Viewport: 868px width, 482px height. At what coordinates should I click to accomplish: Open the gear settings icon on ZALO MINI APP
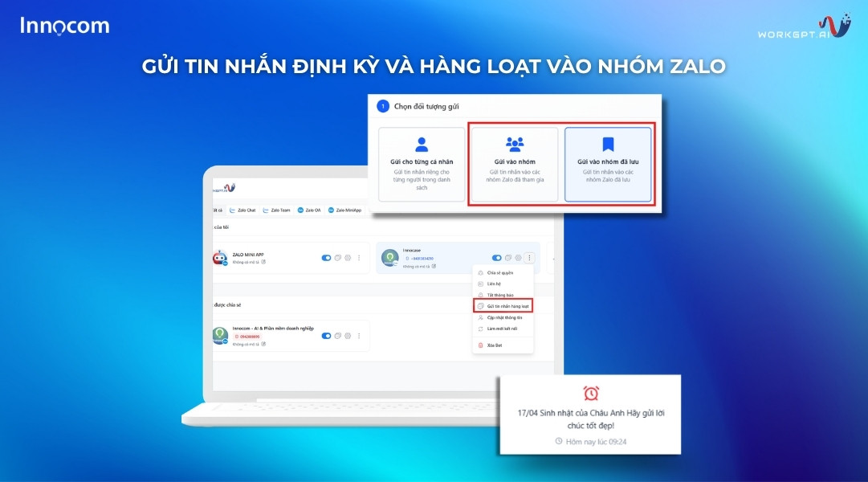pos(348,258)
